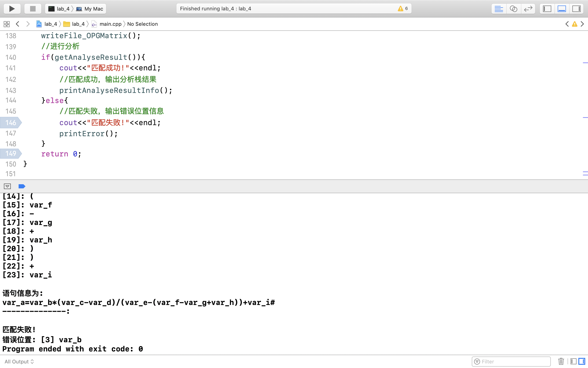Select lab_4 folder in jump bar
The height and width of the screenshot is (368, 588).
(x=74, y=24)
